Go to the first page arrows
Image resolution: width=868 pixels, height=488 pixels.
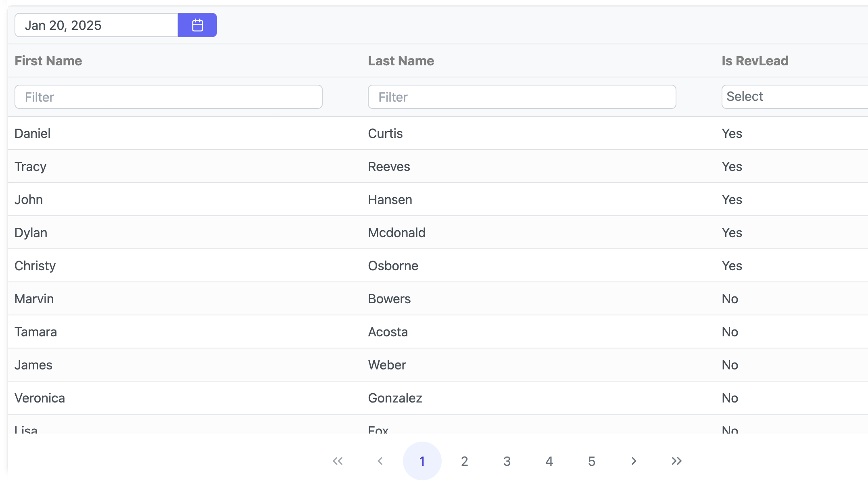coord(338,461)
